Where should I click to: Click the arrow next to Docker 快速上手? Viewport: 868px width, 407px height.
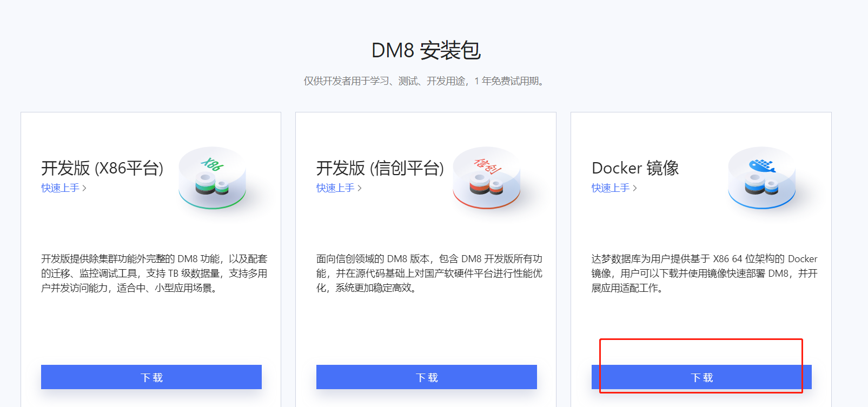click(x=635, y=188)
